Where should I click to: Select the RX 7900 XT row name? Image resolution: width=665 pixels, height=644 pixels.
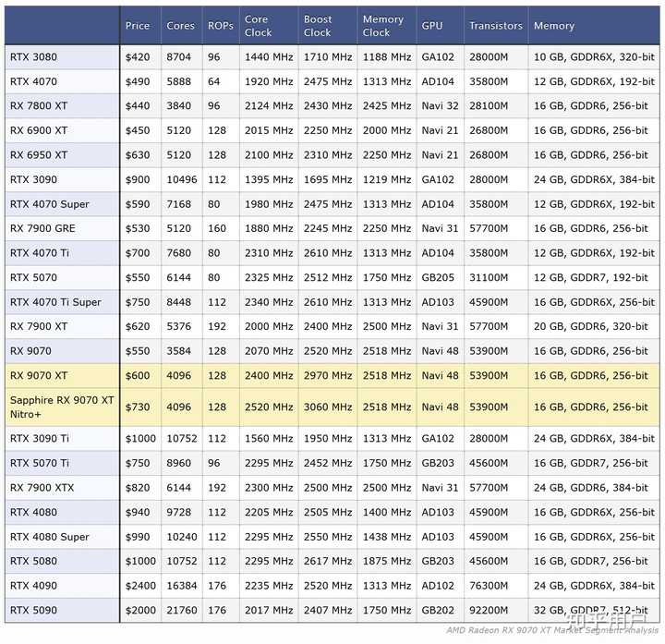coord(39,326)
